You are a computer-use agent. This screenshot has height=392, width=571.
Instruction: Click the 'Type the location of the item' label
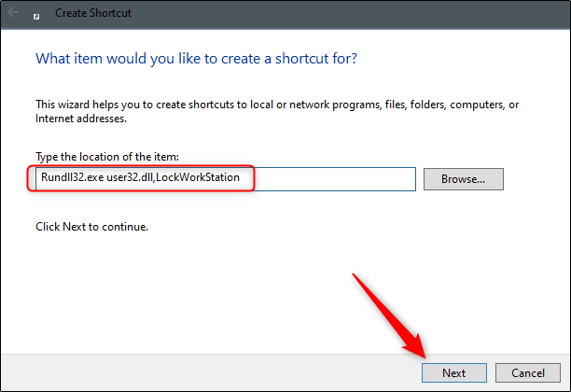(x=107, y=157)
